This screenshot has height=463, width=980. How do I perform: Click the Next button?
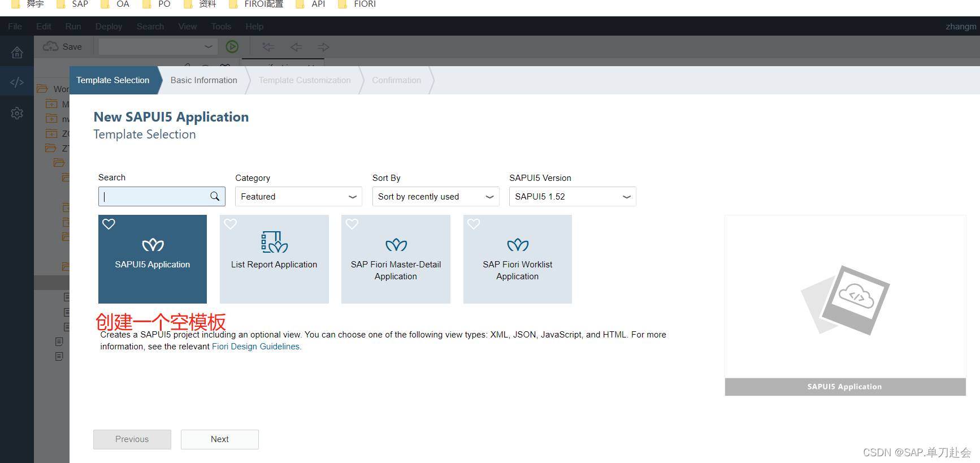(x=220, y=439)
